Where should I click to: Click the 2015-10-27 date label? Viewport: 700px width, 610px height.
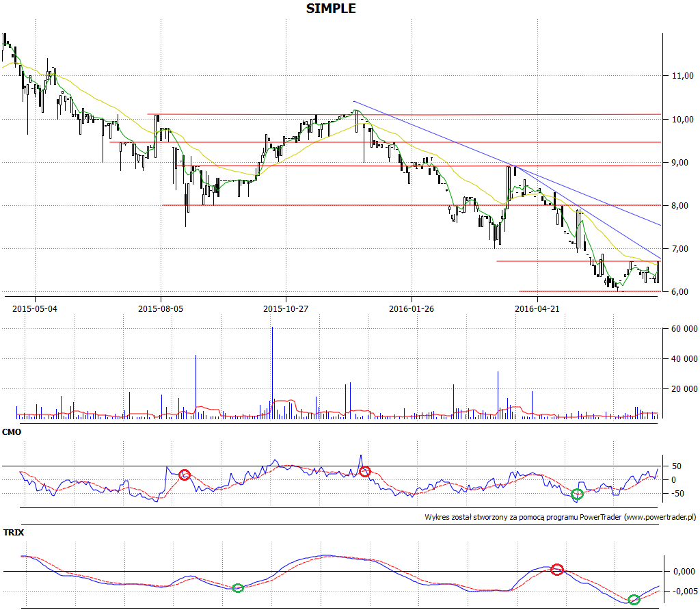coord(286,308)
